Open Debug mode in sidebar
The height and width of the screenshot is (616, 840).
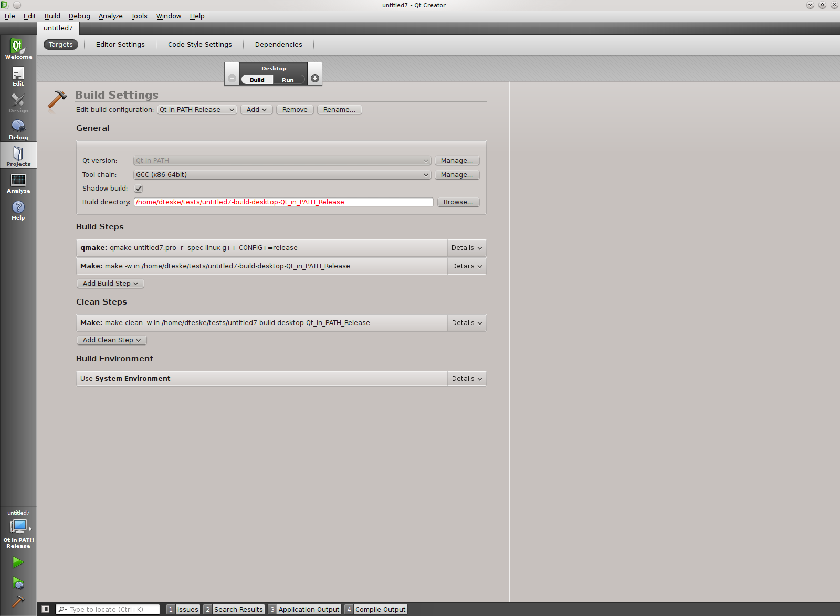pyautogui.click(x=18, y=129)
